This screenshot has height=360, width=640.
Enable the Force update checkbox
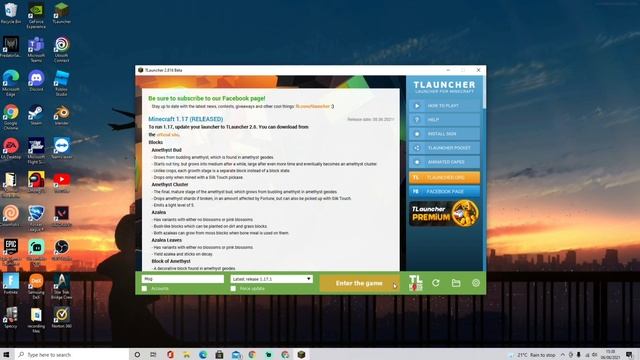pos(233,289)
